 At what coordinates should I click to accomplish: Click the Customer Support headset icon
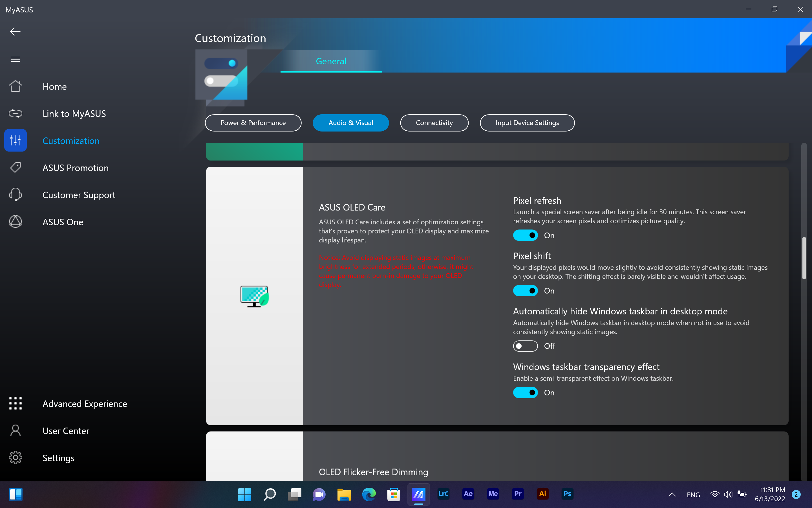(x=16, y=194)
